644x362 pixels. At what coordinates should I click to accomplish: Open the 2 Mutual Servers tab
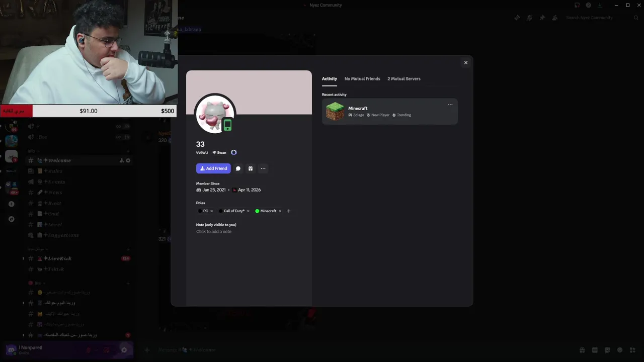click(404, 79)
